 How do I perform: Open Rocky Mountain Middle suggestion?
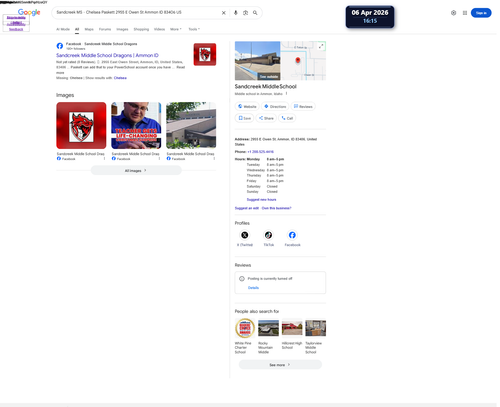point(268,336)
